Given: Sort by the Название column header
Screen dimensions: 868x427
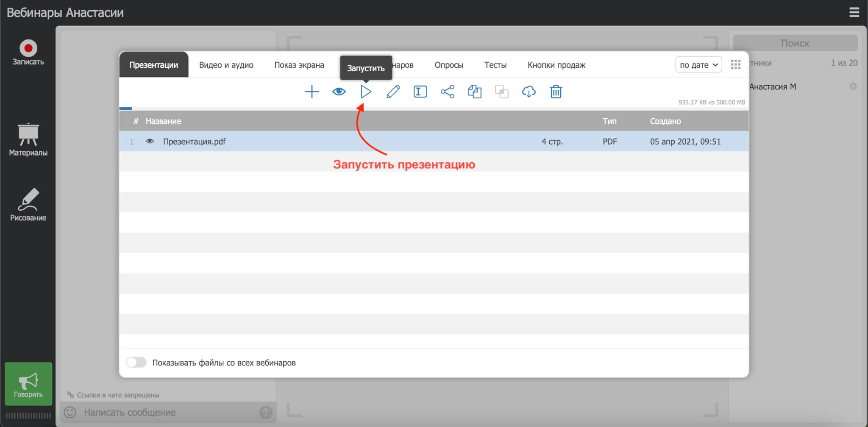Looking at the screenshot, I should 163,121.
